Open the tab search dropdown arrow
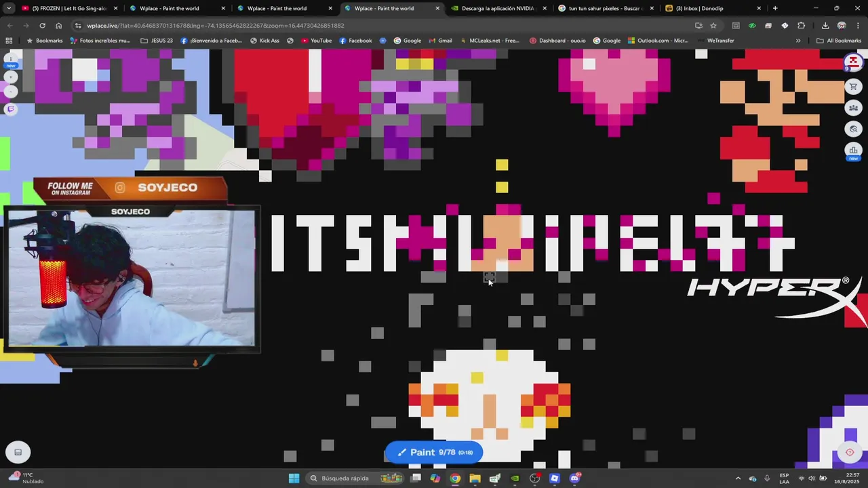Image resolution: width=868 pixels, height=488 pixels. 9,8
